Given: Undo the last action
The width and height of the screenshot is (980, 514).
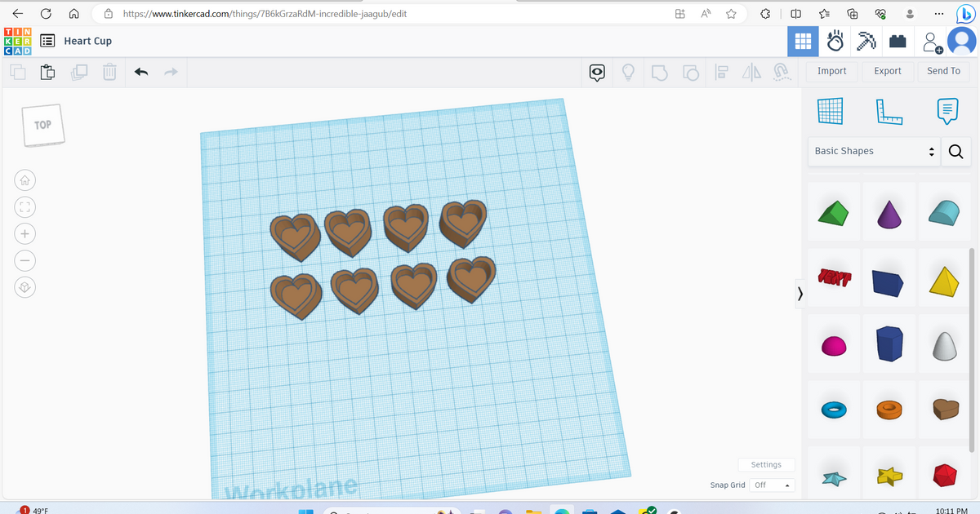Looking at the screenshot, I should tap(140, 72).
